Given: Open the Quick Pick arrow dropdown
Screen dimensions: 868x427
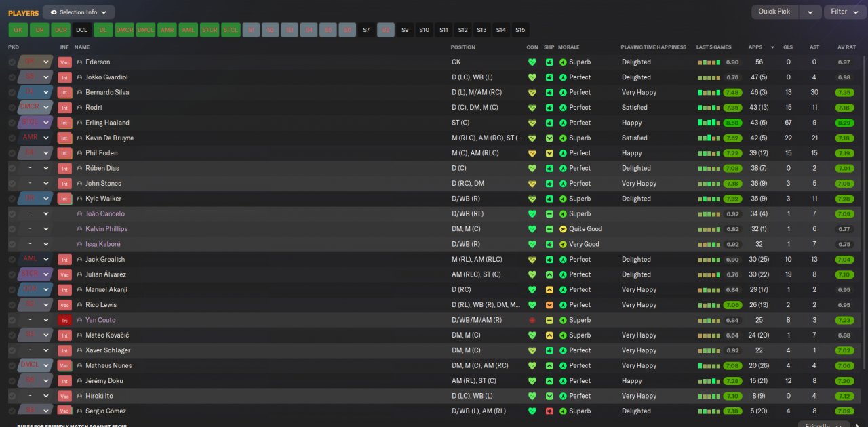Looking at the screenshot, I should (x=810, y=12).
